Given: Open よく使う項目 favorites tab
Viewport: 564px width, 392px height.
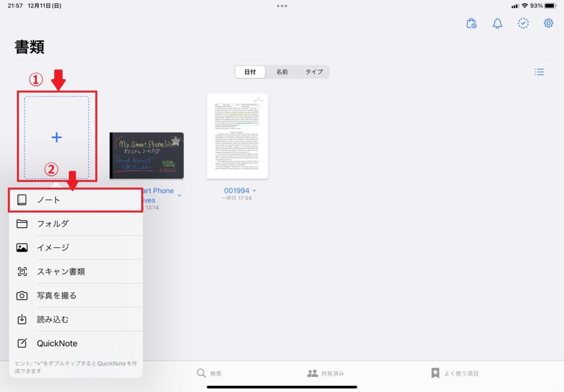Looking at the screenshot, I should click(454, 373).
